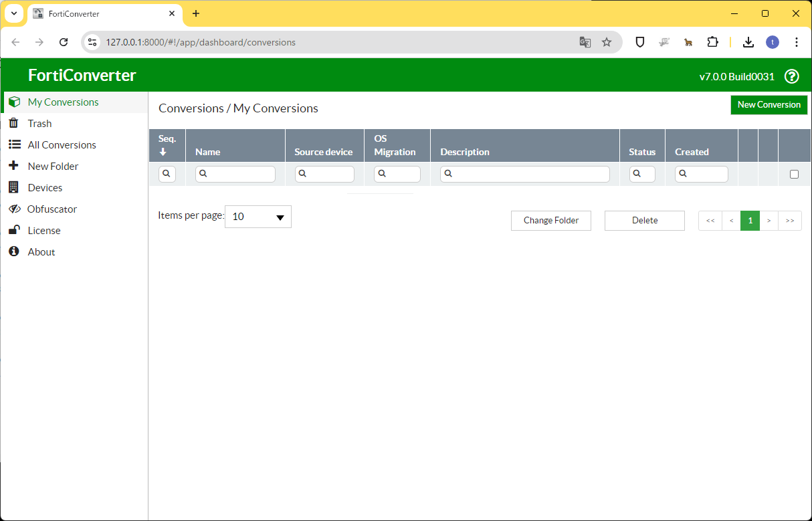Image resolution: width=812 pixels, height=521 pixels.
Task: Click the unlocked padlock License icon
Action: [13, 230]
